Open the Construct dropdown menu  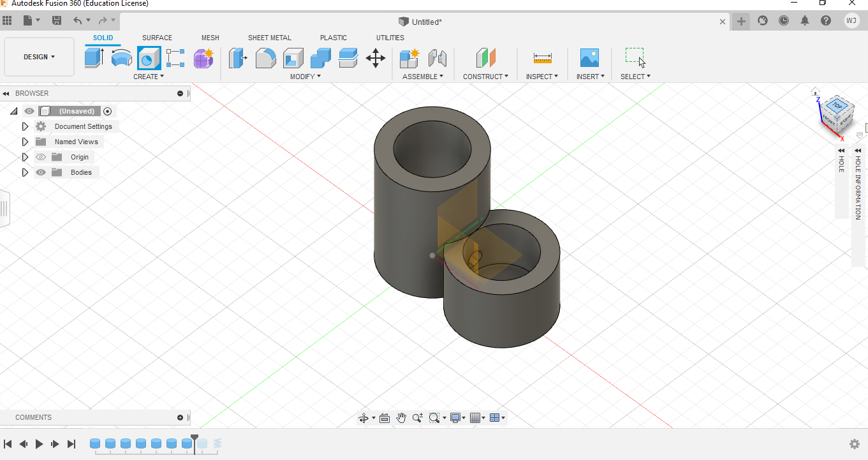tap(485, 76)
